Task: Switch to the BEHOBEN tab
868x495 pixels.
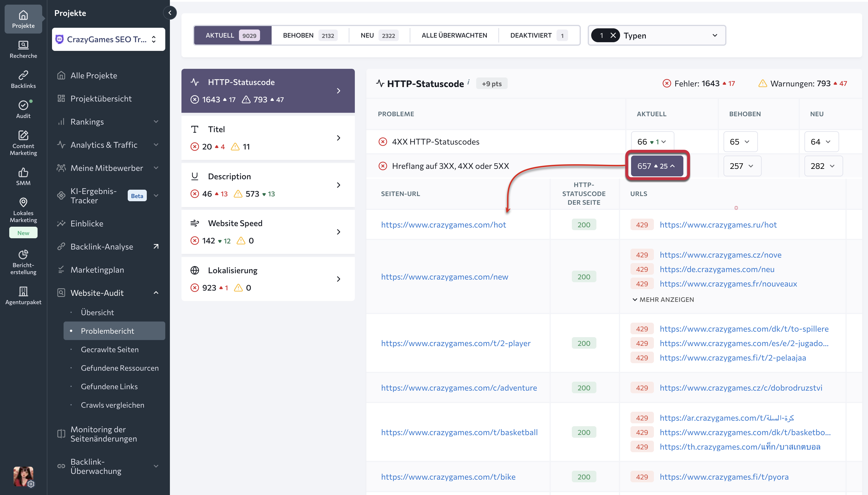Action: pyautogui.click(x=310, y=35)
